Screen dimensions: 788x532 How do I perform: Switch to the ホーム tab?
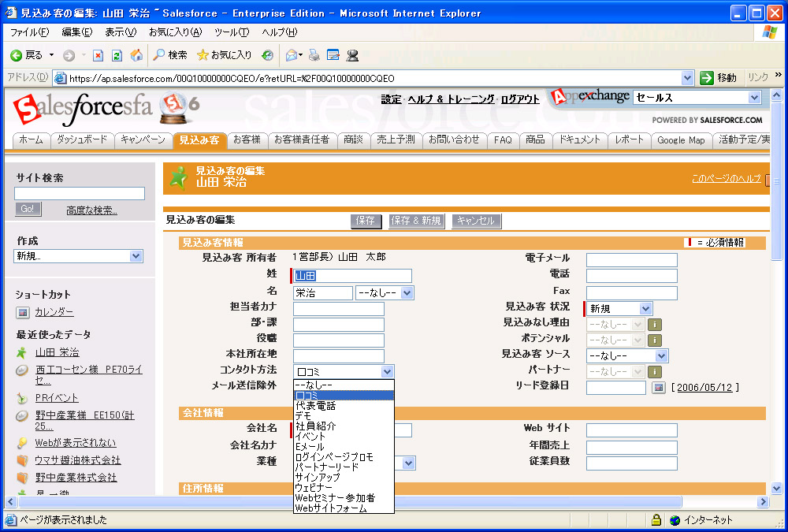pos(32,140)
